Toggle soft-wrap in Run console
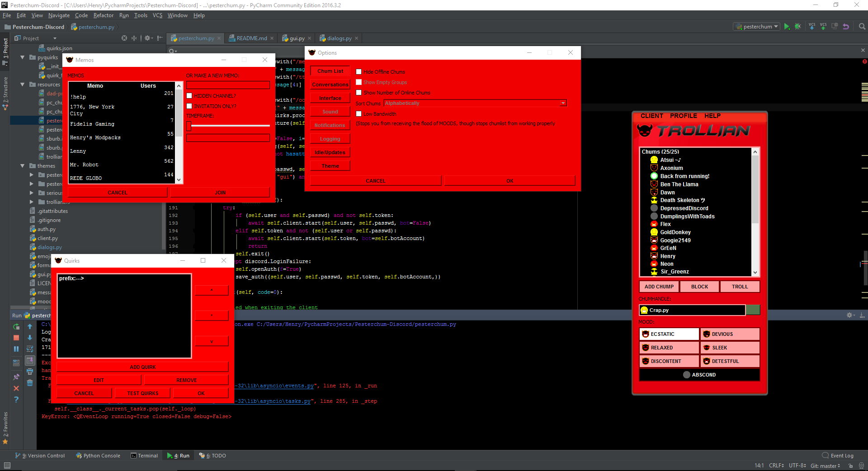This screenshot has width=868, height=471. (30, 349)
